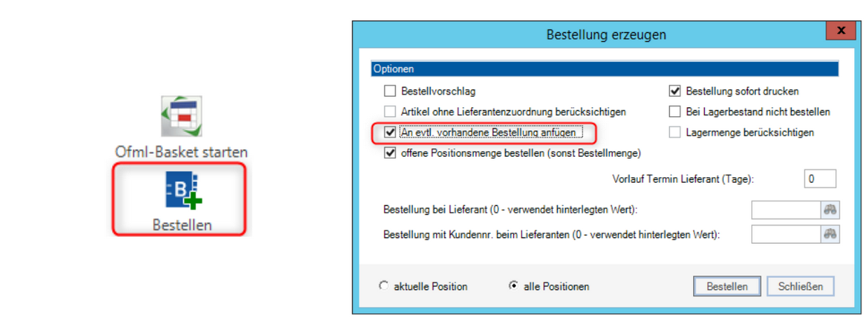Click the Kundennr. beim Lieferanten input field
The image size is (868, 320).
785,235
